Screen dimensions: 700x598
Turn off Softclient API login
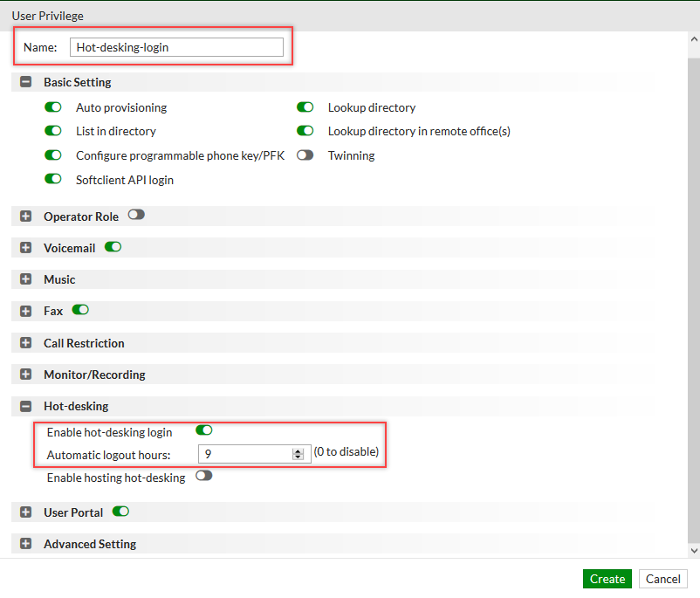point(52,180)
